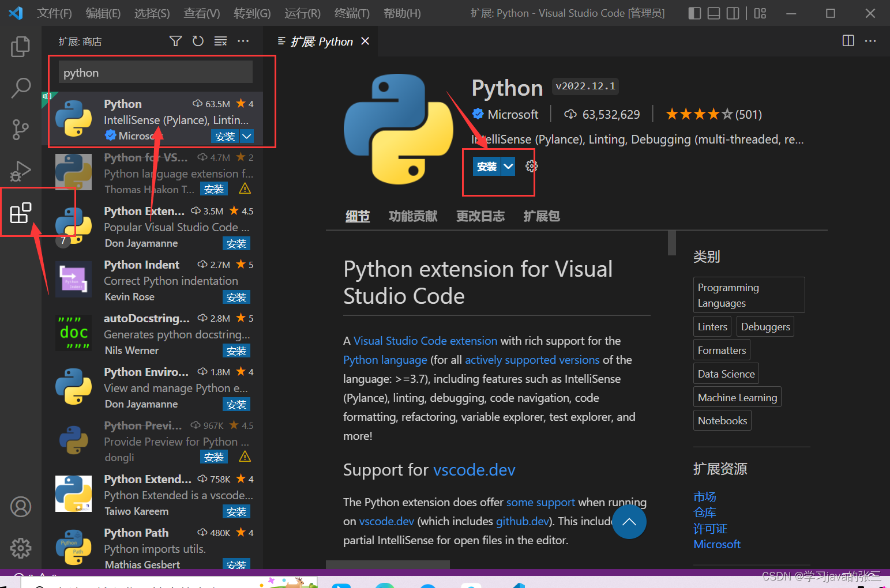Install Python Indent extension
The image size is (890, 588).
coord(236,297)
